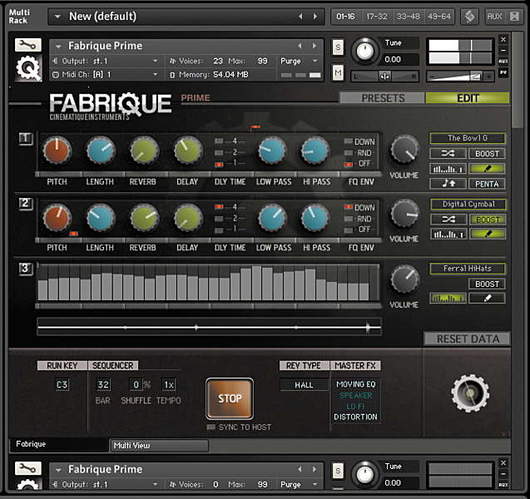530x499 pixels.
Task: Open the Purge dropdown of the first instrument
Action: tap(315, 61)
